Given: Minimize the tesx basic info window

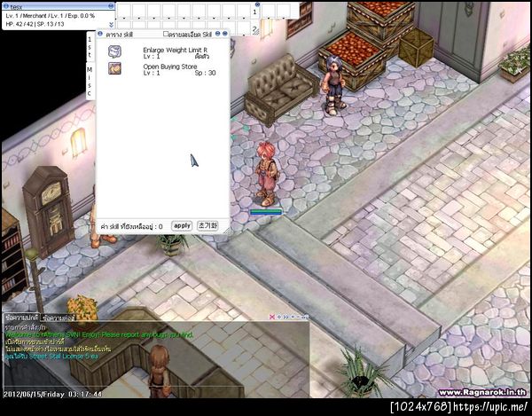Looking at the screenshot, I should tap(111, 6).
